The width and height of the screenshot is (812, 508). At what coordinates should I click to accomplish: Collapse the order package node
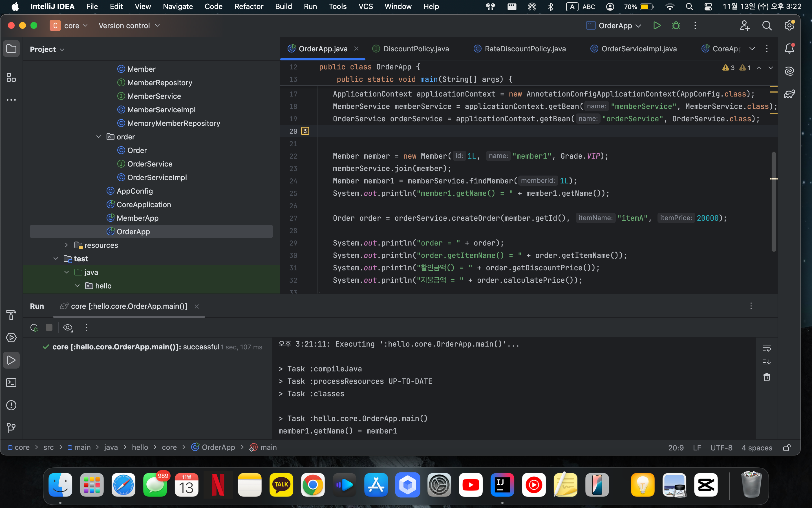(x=99, y=137)
